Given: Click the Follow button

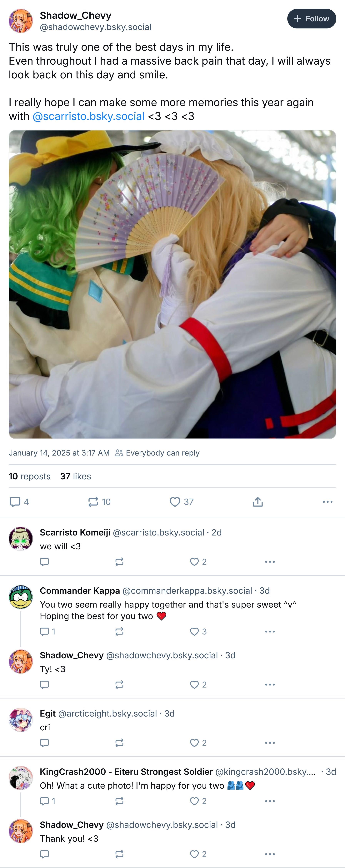Looking at the screenshot, I should tap(311, 19).
